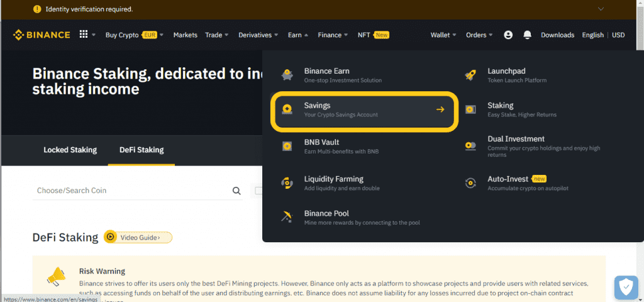Open the Orders dropdown menu
This screenshot has height=302, width=644.
[479, 35]
